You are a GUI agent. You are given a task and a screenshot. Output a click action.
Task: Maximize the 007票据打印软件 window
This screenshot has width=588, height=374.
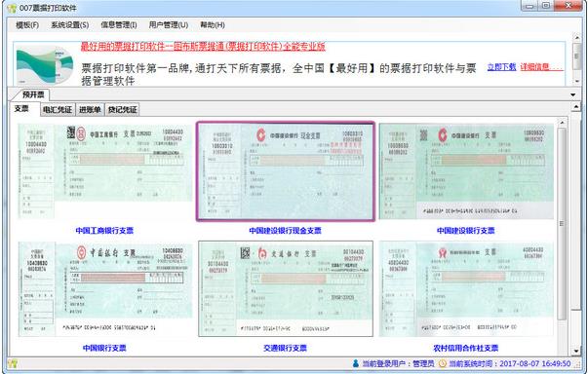point(546,6)
